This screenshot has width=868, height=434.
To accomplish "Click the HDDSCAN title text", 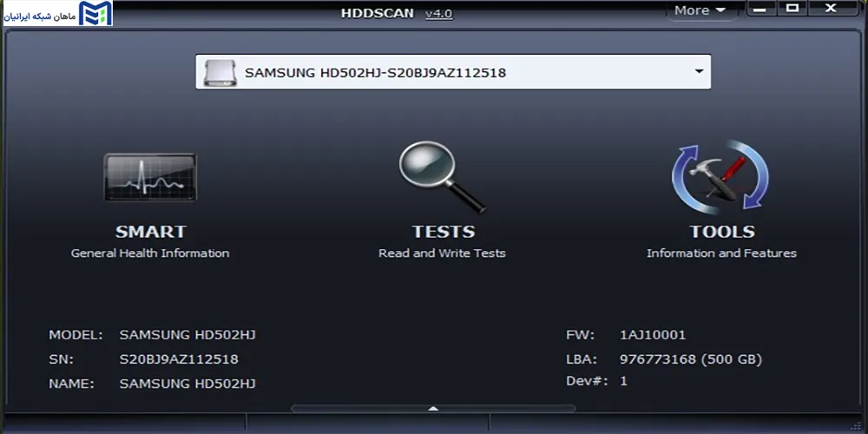I will coord(378,13).
